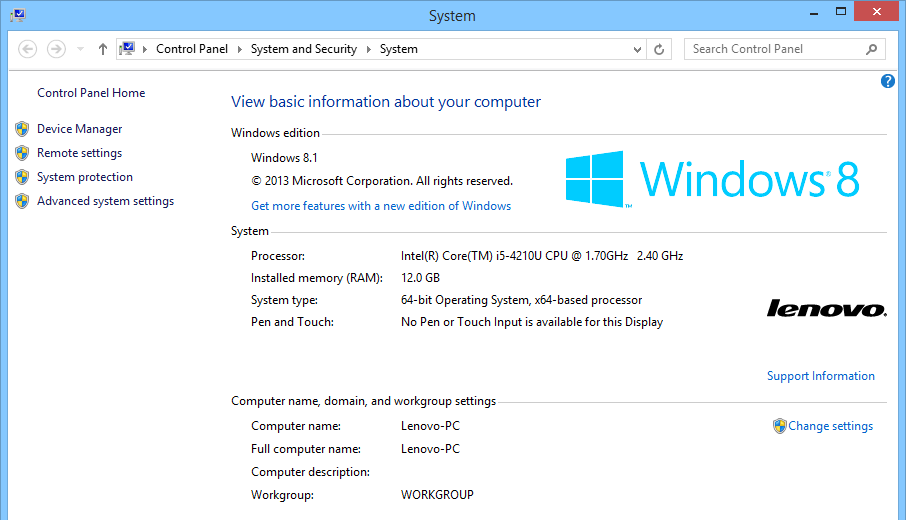Maximize the System window
This screenshot has width=906, height=520.
pyautogui.click(x=841, y=12)
